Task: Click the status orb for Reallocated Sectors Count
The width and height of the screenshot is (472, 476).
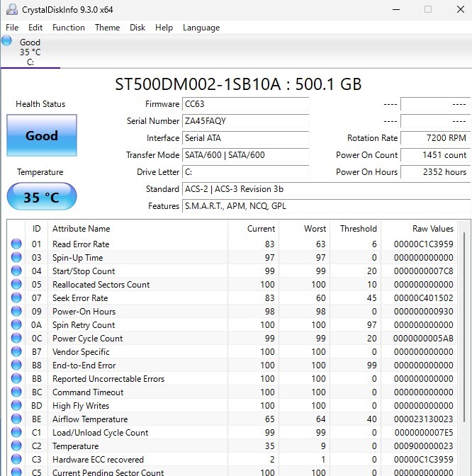Action: click(16, 285)
